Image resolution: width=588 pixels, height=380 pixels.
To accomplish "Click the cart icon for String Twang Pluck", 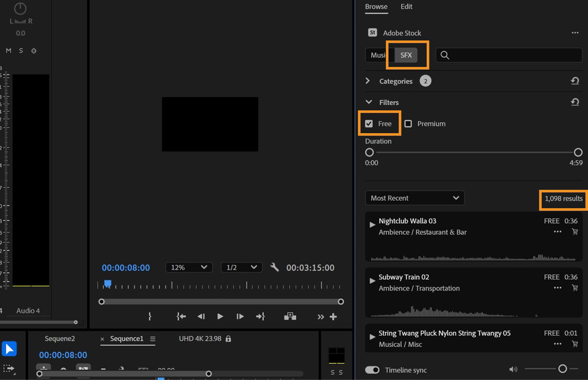I will (x=575, y=344).
